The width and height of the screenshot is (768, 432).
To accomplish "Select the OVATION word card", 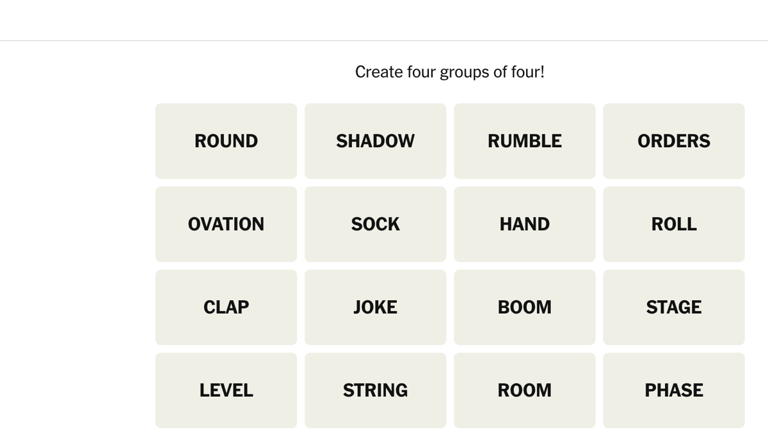I will coord(226,224).
